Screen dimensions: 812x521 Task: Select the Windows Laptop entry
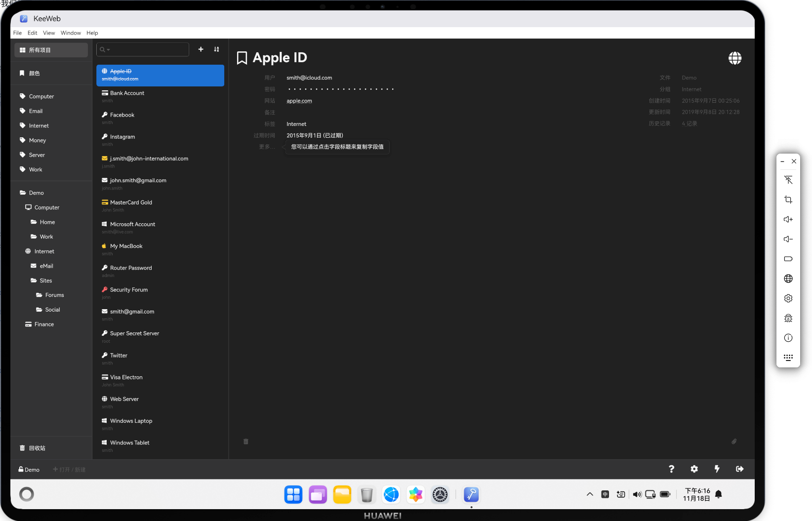click(160, 424)
